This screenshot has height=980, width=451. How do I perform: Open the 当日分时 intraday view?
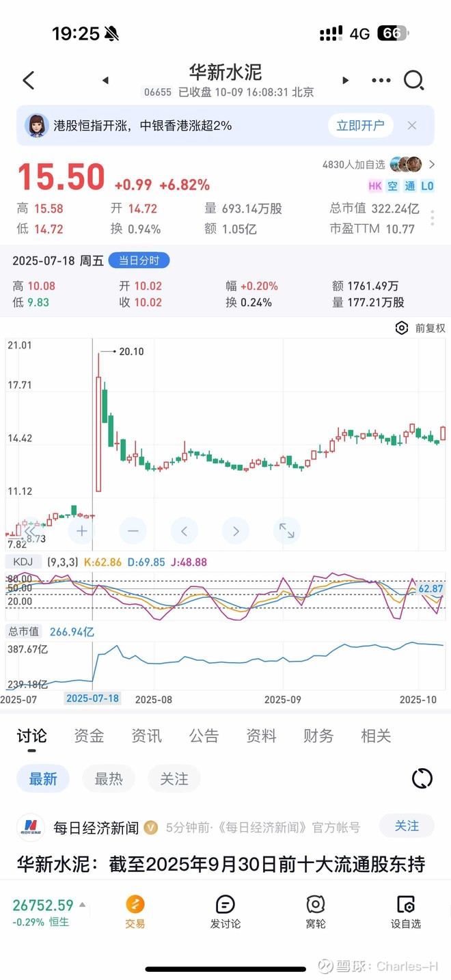click(x=139, y=260)
